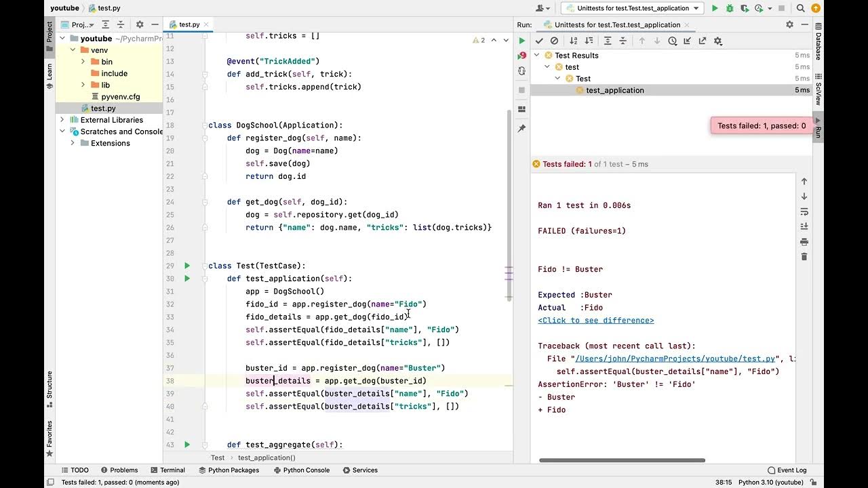
Task: Pin the Run tab with the pin icon
Action: point(521,128)
